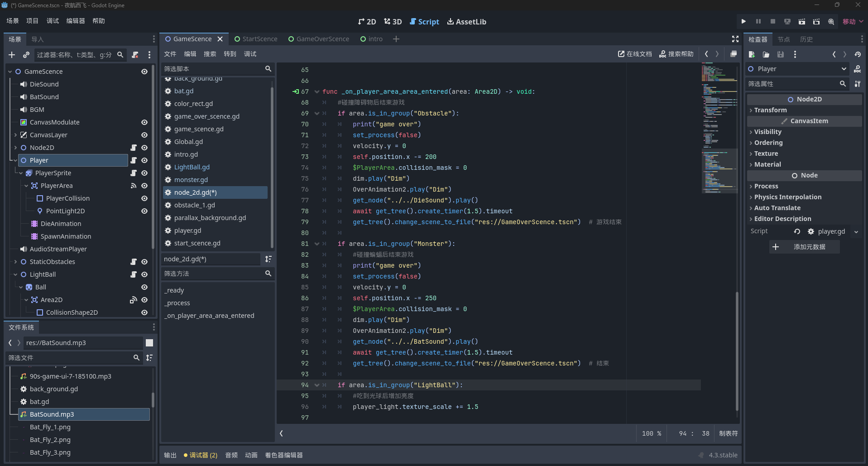This screenshot has height=466, width=868.
Task: Toggle script panel collapse arrow
Action: pyautogui.click(x=281, y=433)
